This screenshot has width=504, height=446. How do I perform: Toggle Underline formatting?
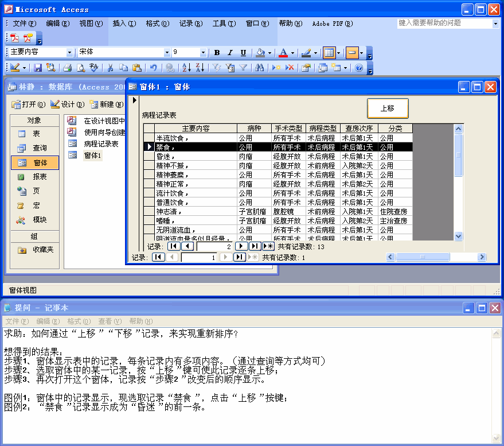243,53
